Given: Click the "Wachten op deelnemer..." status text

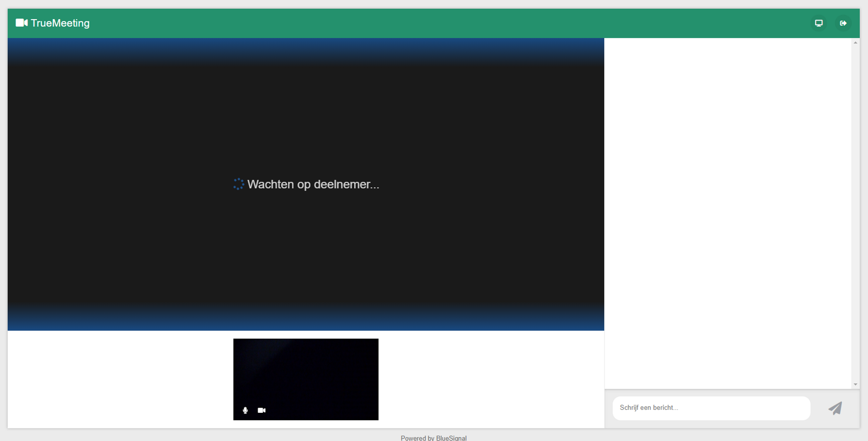Looking at the screenshot, I should tap(313, 184).
